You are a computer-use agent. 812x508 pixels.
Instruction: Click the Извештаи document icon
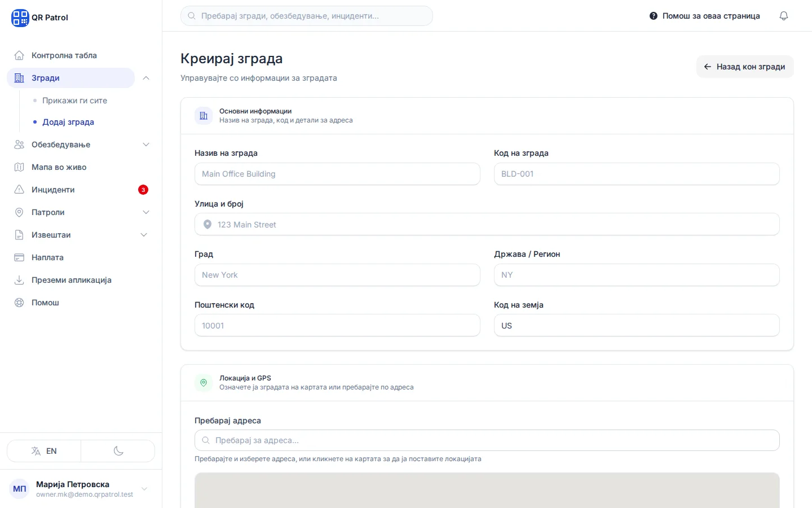19,235
